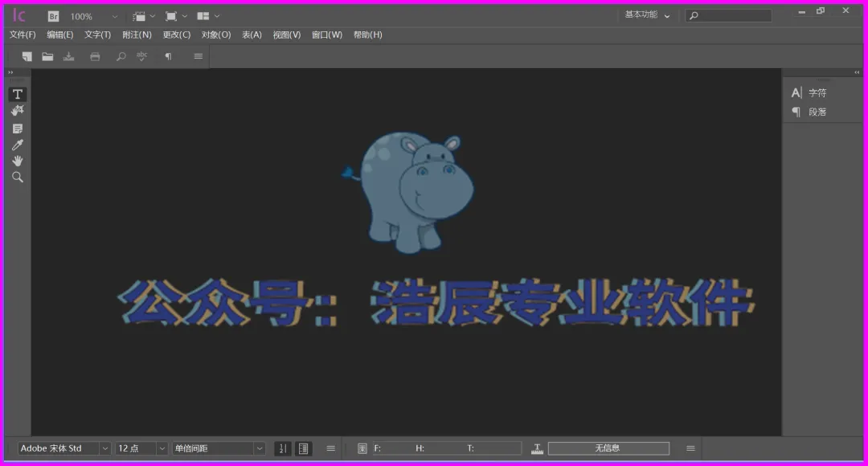
Task: Run the spell check abc icon
Action: 142,56
